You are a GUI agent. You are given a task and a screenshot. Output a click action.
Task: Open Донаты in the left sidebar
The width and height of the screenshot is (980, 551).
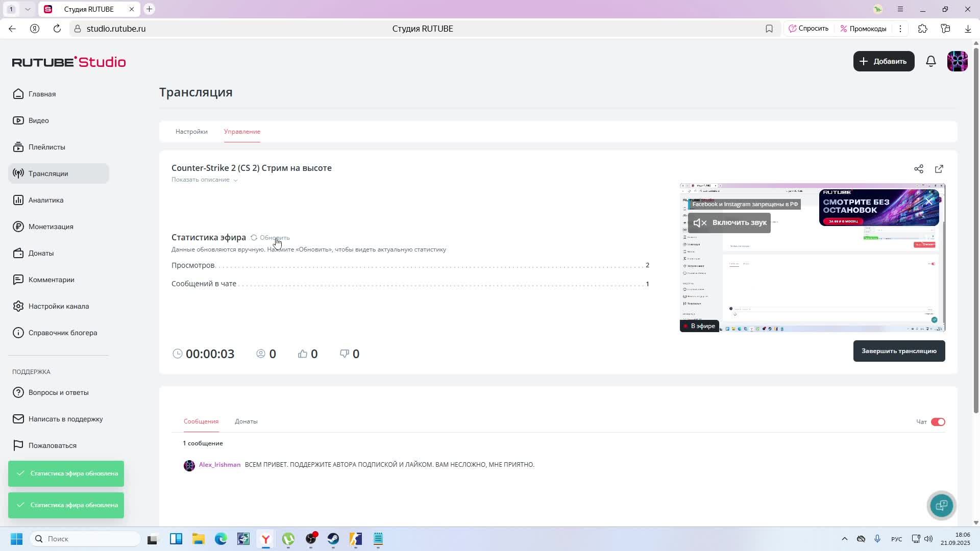click(41, 253)
